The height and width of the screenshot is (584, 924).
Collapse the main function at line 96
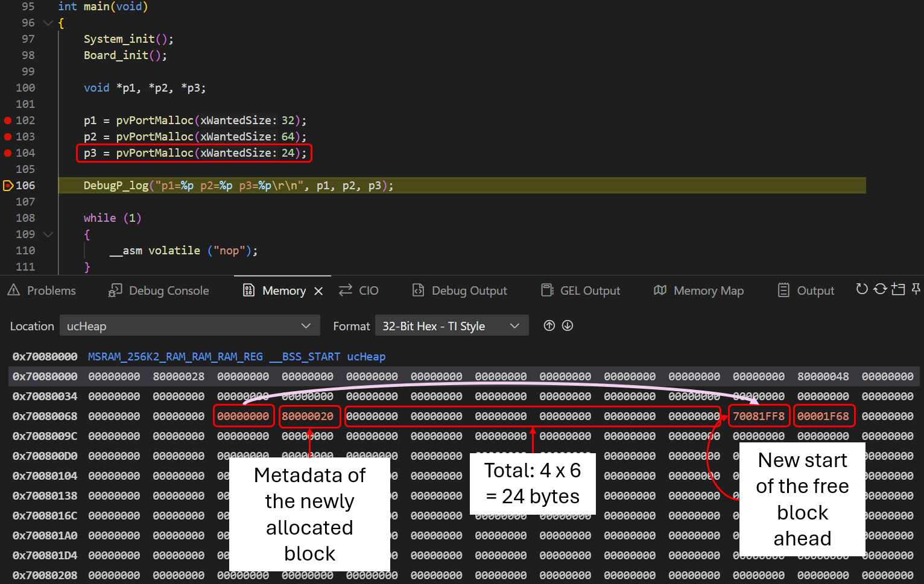click(x=48, y=23)
